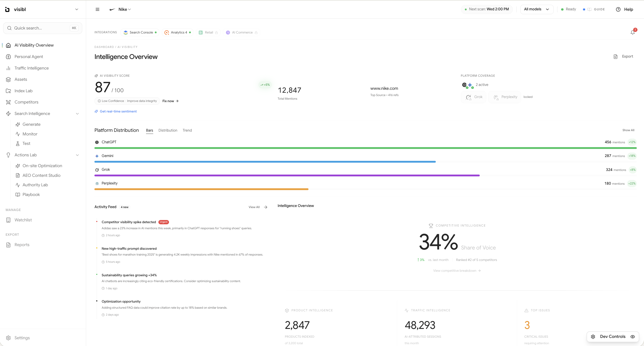Toggle visibility in Dev Controls

(633, 337)
